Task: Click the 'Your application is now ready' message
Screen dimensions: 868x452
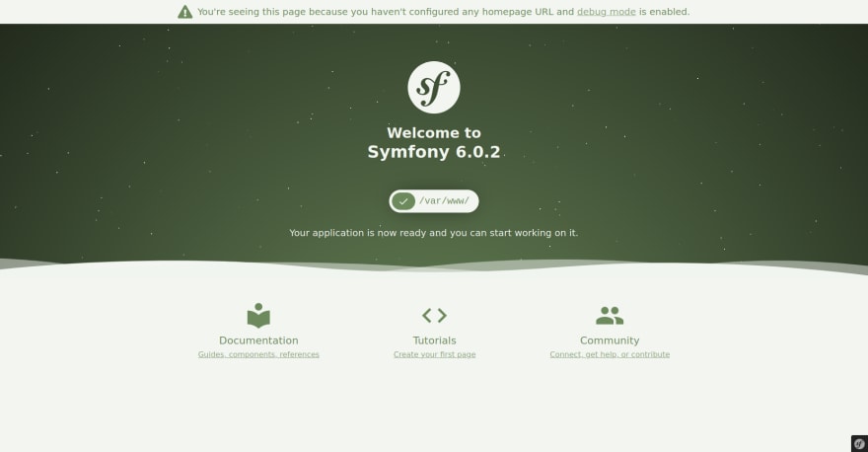Action: coord(433,233)
